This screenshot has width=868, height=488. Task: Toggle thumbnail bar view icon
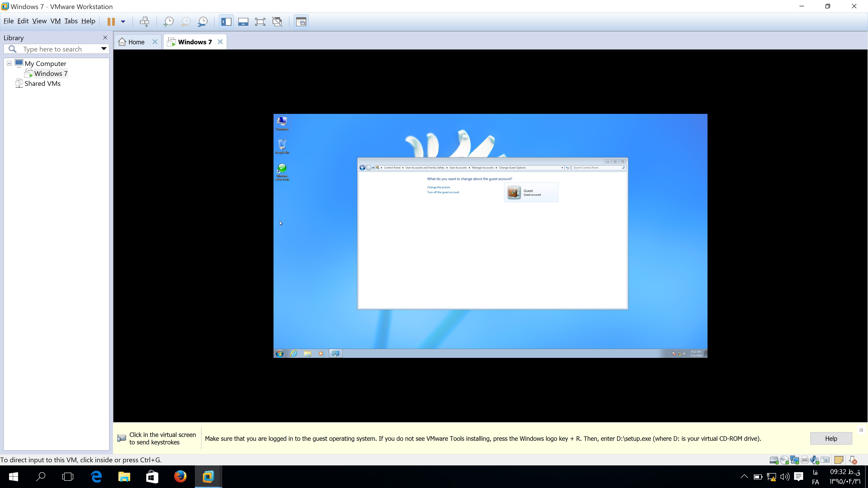click(x=243, y=21)
